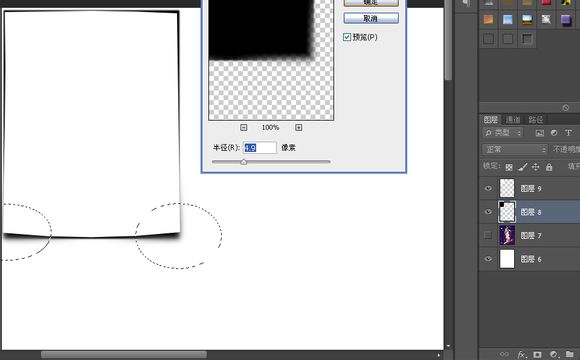Add layer mask icon
Screen dimensions: 580x360
[537, 354]
